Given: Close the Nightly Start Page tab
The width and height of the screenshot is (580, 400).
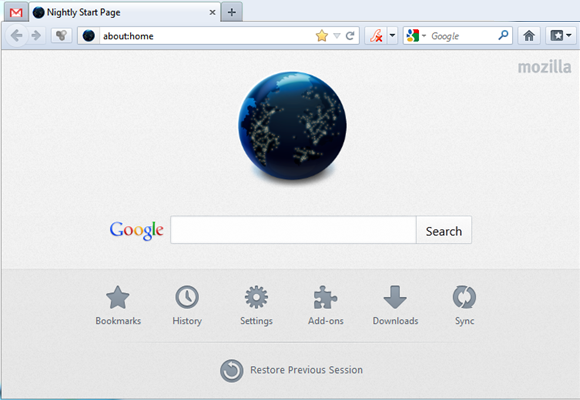Looking at the screenshot, I should 212,13.
